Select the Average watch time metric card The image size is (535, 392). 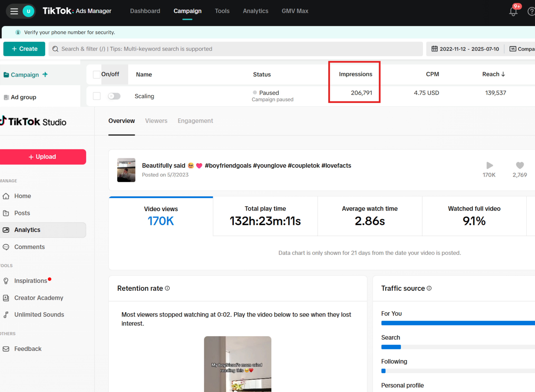370,216
